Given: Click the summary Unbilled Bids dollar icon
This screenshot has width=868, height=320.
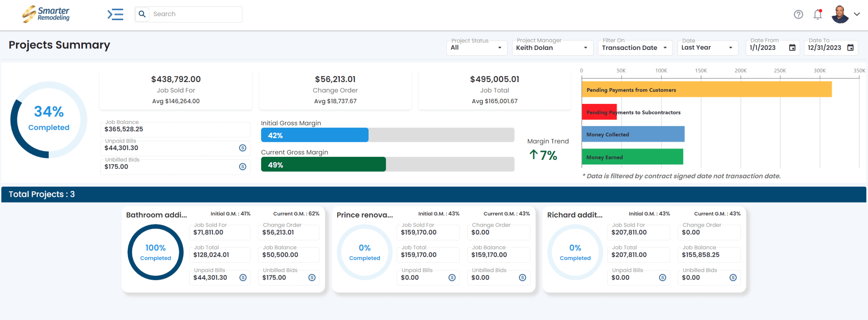Looking at the screenshot, I should 242,167.
